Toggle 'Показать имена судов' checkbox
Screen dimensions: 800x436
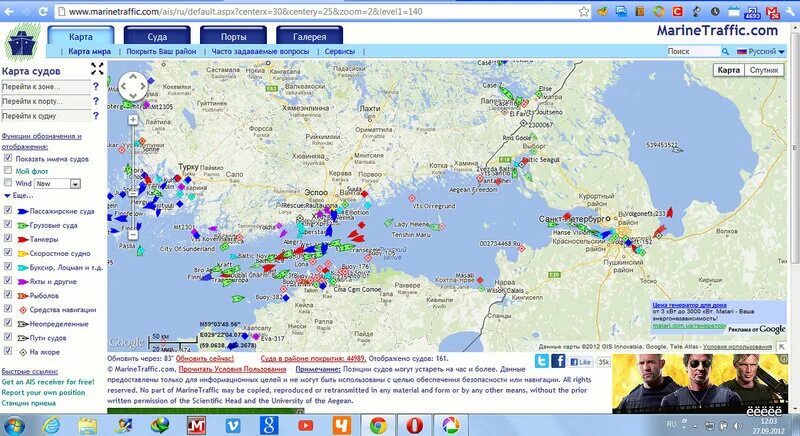[8, 158]
